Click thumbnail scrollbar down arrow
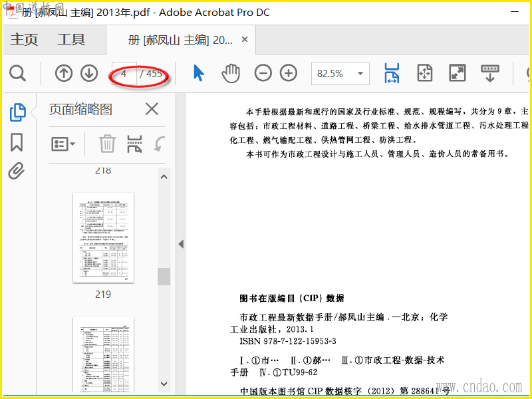The image size is (532, 399). click(x=164, y=384)
